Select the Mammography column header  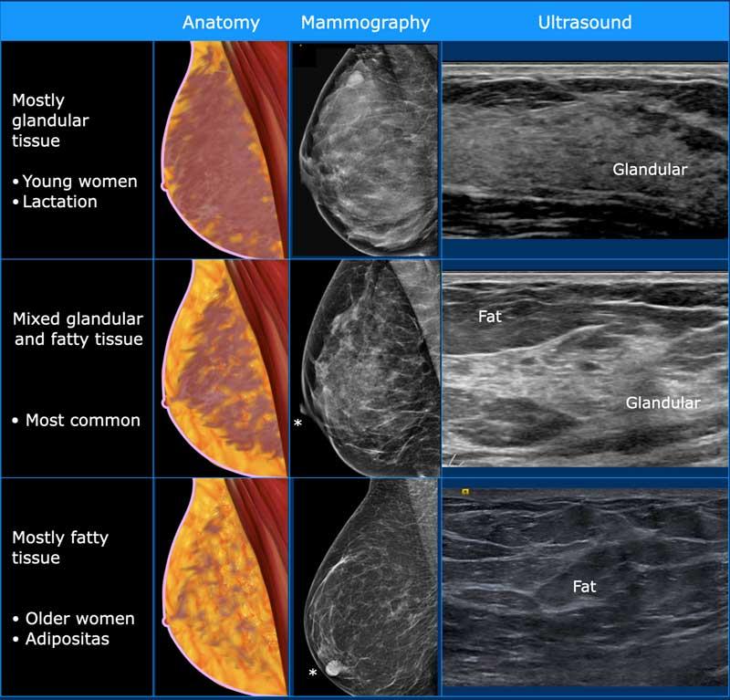(x=365, y=23)
